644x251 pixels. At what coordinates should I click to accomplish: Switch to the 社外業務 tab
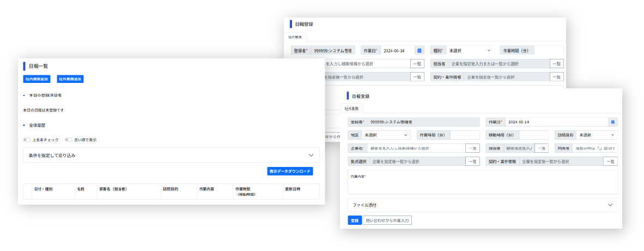pos(351,109)
